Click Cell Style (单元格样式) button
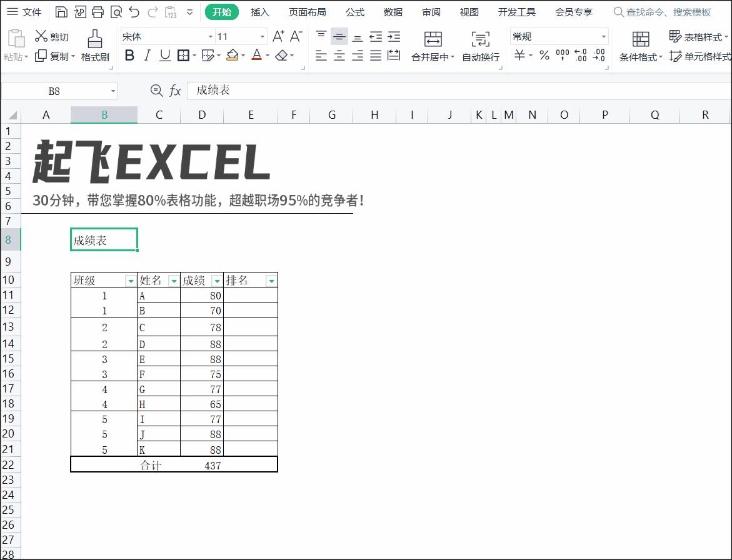The height and width of the screenshot is (560, 732). pos(699,56)
